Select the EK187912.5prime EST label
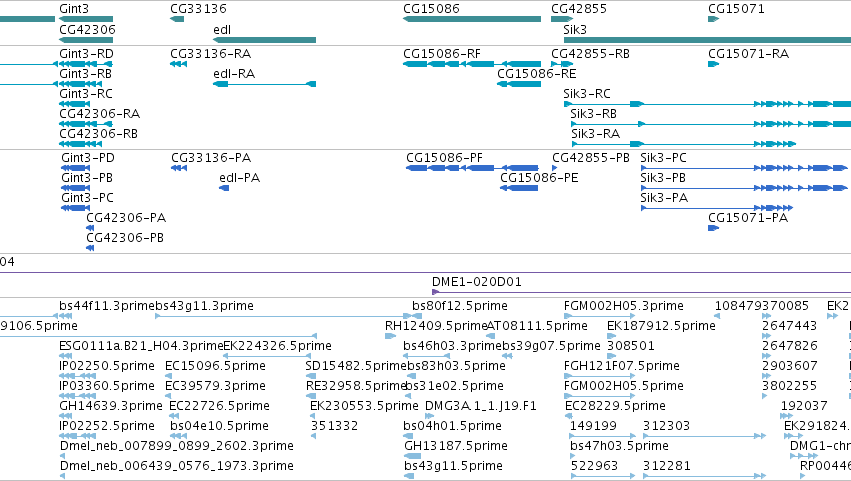This screenshot has height=481, width=851. point(661,326)
